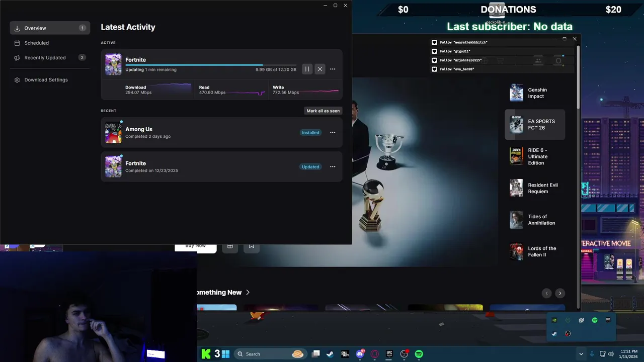Click the '294.07 Mbps' download value
This screenshot has height=362, width=644.
tap(138, 93)
